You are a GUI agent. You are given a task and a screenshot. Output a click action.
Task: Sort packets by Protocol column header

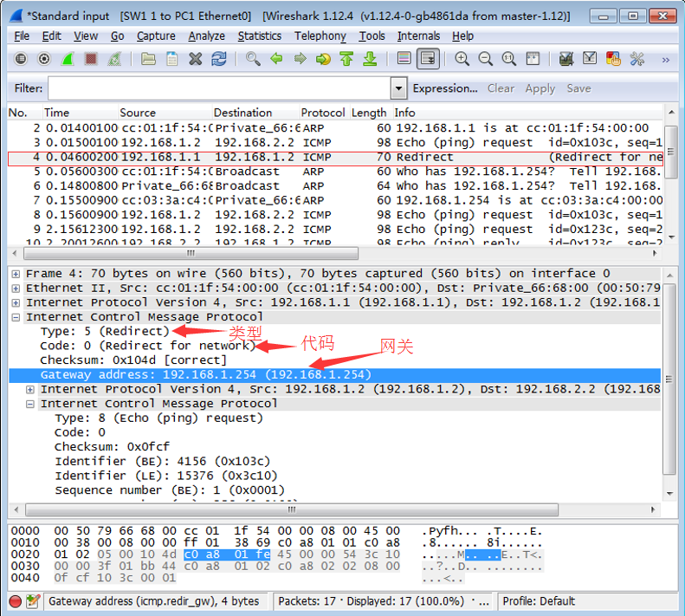point(324,113)
